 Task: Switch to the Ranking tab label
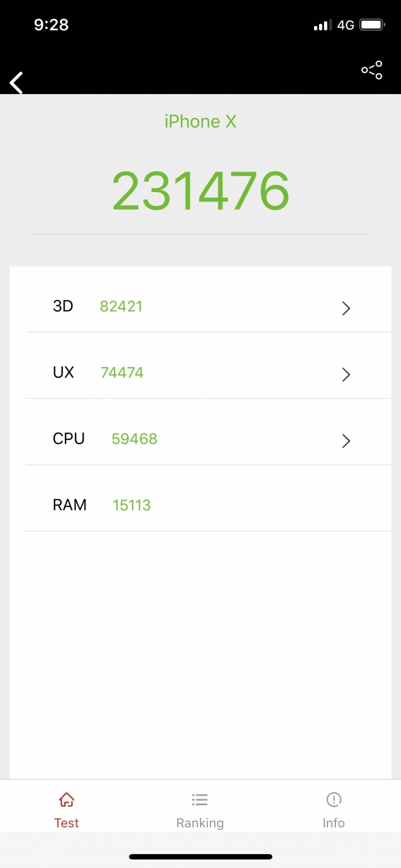[200, 823]
